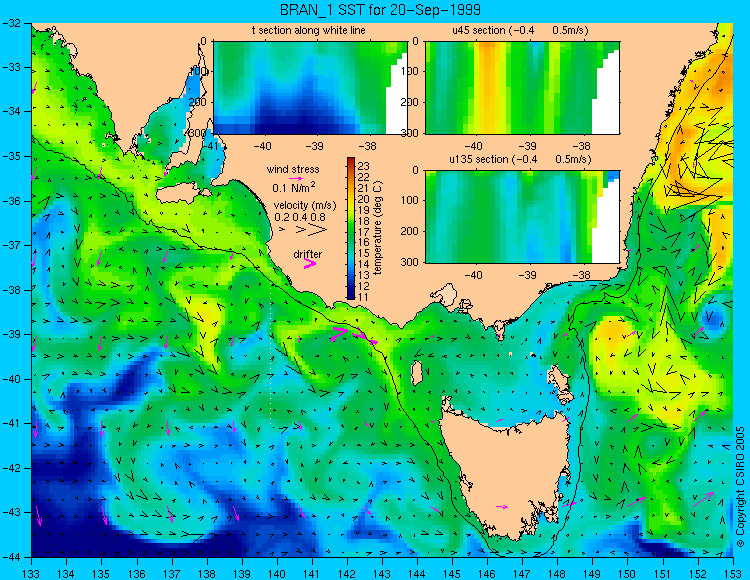The width and height of the screenshot is (750, 580).
Task: Click the magenta drifter track near longitude 142
Action: (x=354, y=335)
